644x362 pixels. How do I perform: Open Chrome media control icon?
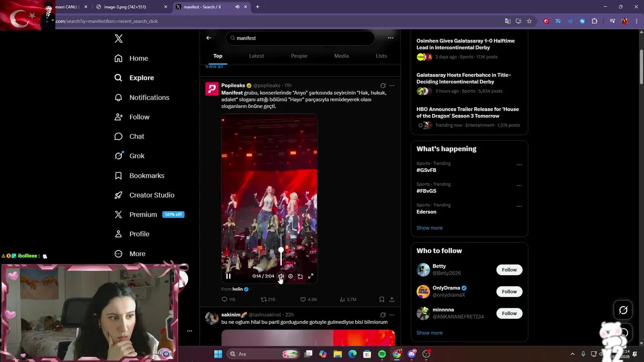click(612, 21)
